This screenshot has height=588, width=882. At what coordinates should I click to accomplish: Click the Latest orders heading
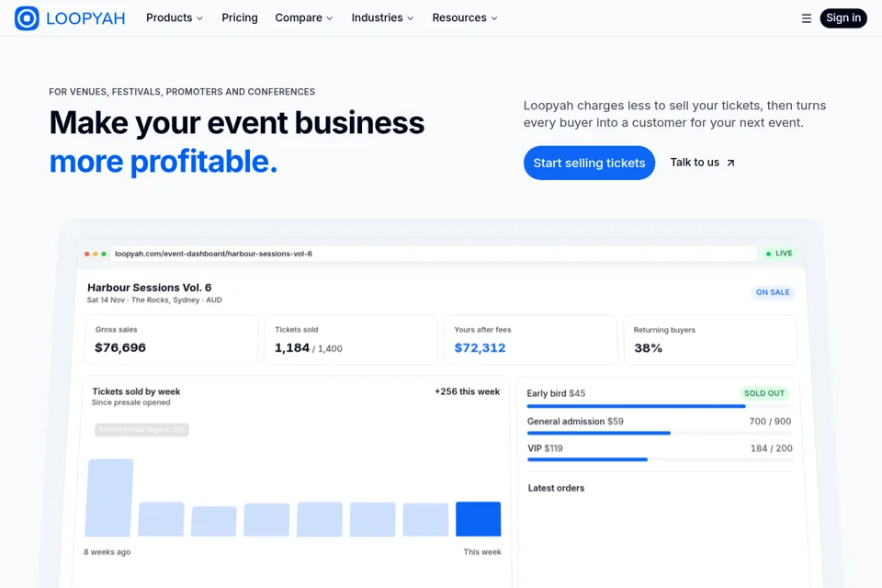click(556, 488)
